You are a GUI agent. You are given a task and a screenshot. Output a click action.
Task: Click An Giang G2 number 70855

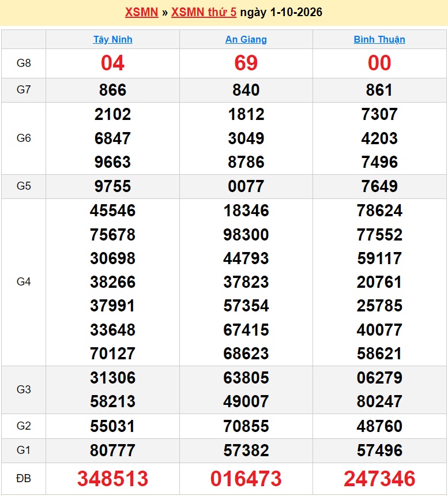coord(246,426)
